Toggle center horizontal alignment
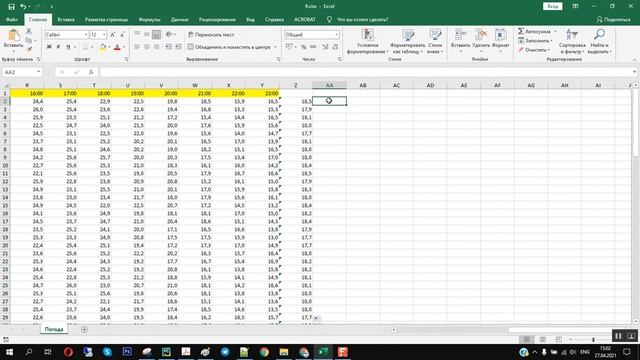Viewport: 640px width, 360px height. click(x=147, y=47)
